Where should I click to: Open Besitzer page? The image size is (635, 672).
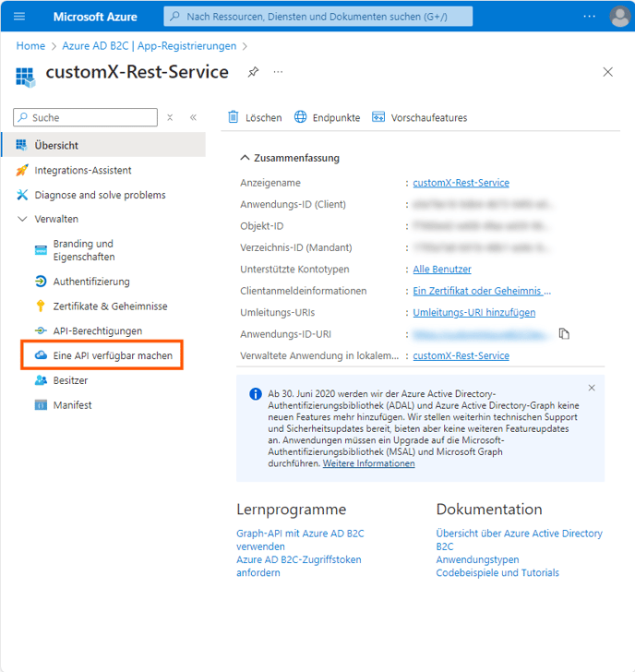(70, 380)
